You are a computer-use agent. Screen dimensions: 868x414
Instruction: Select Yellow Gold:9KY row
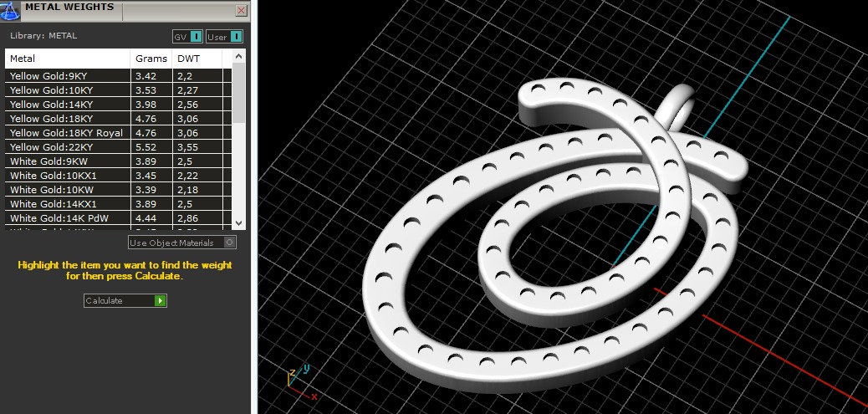[119, 76]
